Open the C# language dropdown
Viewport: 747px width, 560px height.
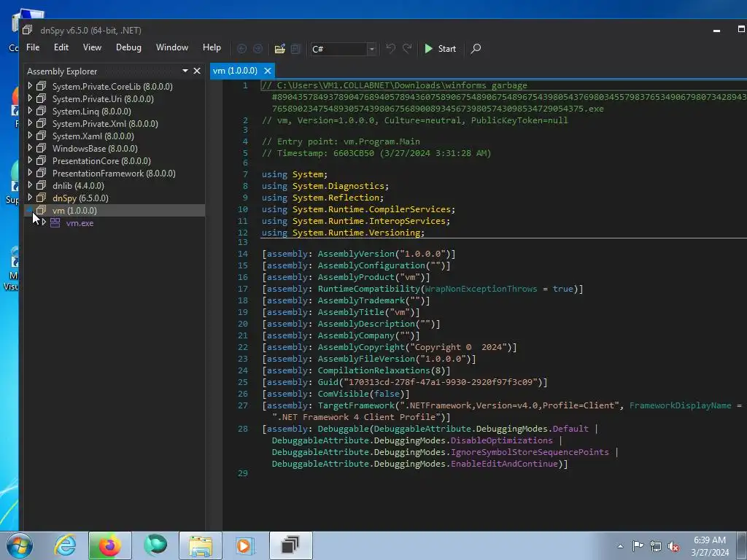coord(371,49)
